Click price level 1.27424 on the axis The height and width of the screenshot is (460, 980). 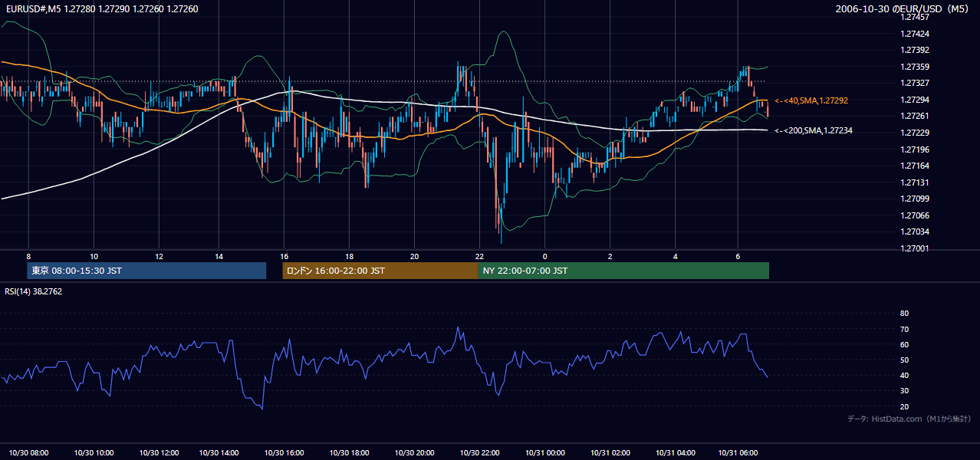click(914, 34)
